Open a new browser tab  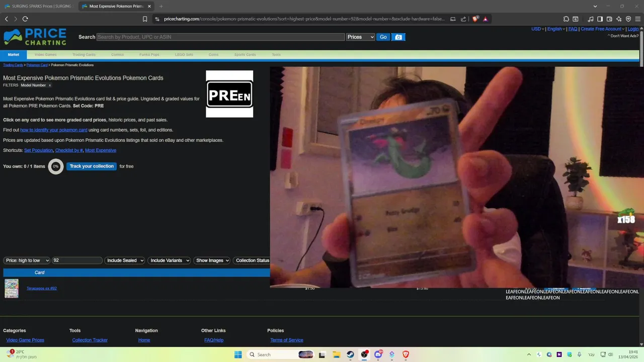click(x=161, y=6)
